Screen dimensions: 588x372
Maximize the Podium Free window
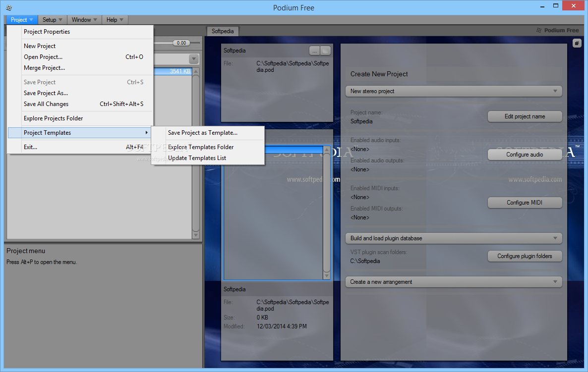coord(556,5)
